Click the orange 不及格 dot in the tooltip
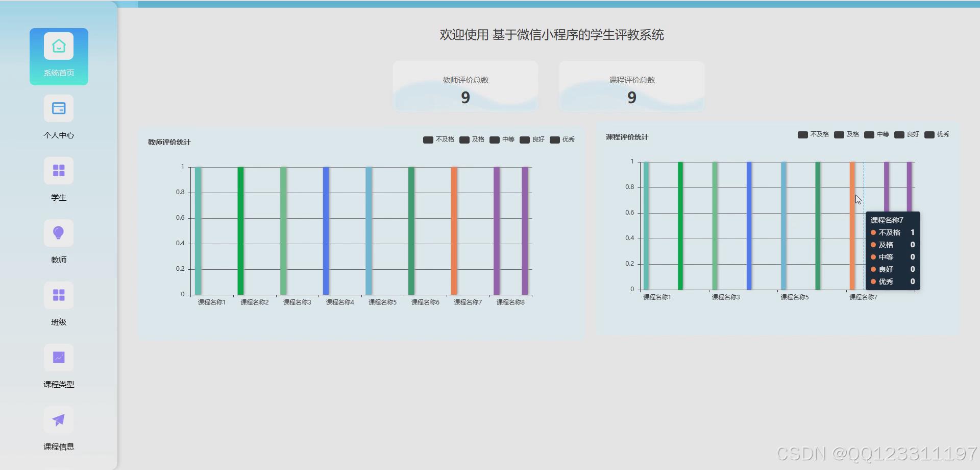 tap(874, 232)
